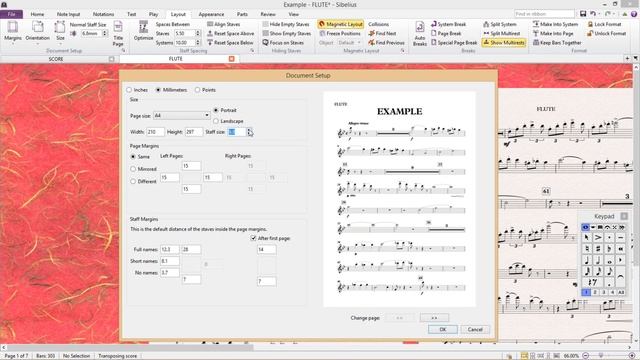Click OK in Document Setup dialog
Screen dimensions: 640x360
tap(442, 329)
